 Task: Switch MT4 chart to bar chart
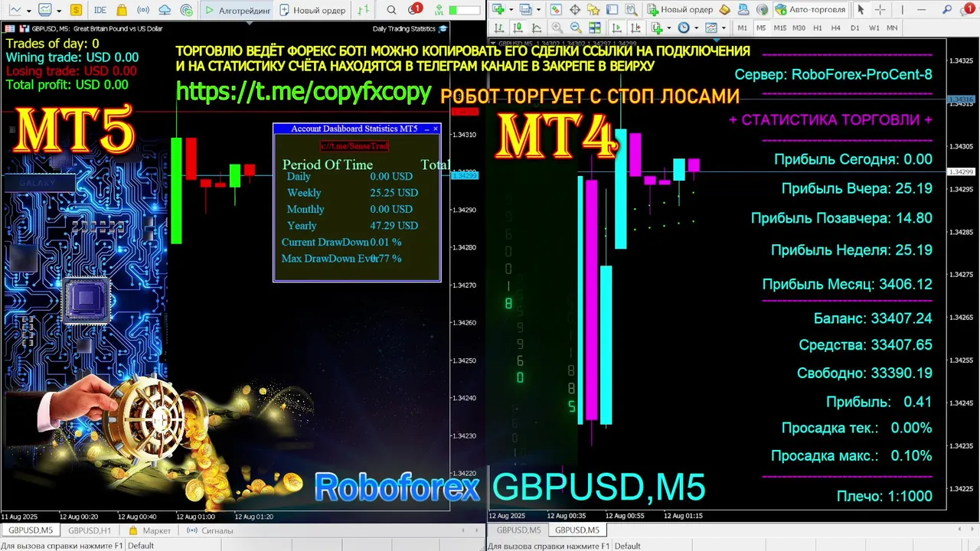coord(498,28)
